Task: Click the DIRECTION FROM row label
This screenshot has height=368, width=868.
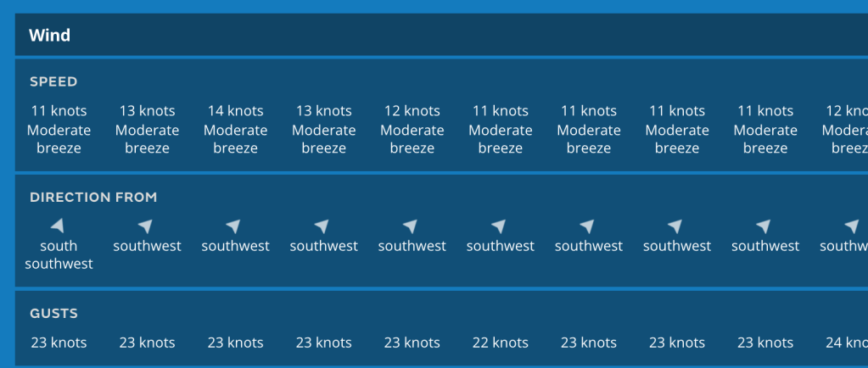Action: click(93, 198)
